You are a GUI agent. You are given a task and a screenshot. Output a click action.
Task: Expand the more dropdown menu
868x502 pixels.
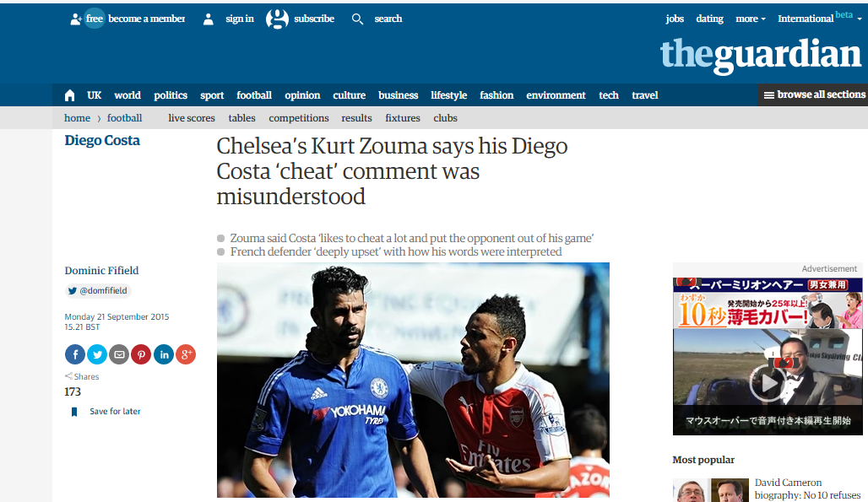pos(750,19)
